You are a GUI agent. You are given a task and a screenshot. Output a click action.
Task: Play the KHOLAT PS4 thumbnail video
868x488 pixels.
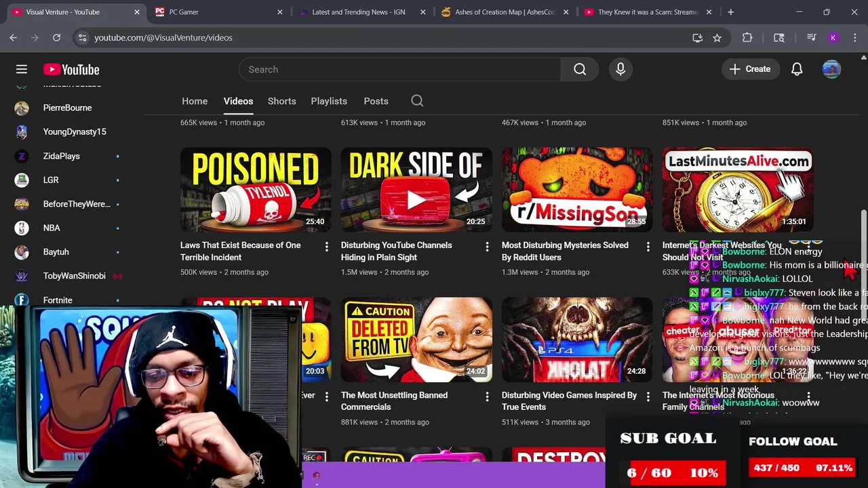(577, 340)
